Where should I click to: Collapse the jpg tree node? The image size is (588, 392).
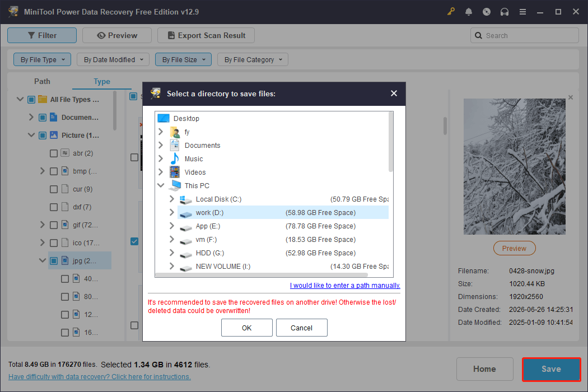pyautogui.click(x=43, y=260)
